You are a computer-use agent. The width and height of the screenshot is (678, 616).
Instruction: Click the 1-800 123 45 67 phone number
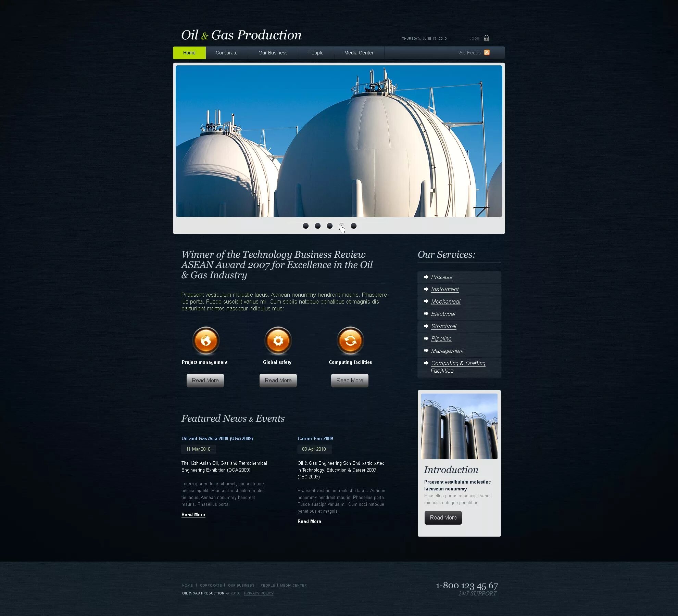(467, 586)
